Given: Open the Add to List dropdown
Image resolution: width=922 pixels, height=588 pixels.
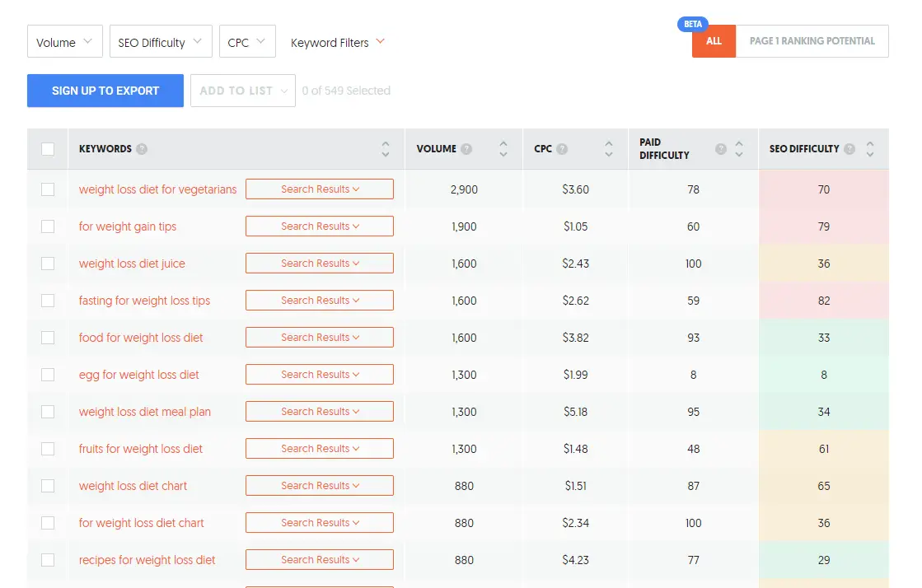Looking at the screenshot, I should 243,91.
